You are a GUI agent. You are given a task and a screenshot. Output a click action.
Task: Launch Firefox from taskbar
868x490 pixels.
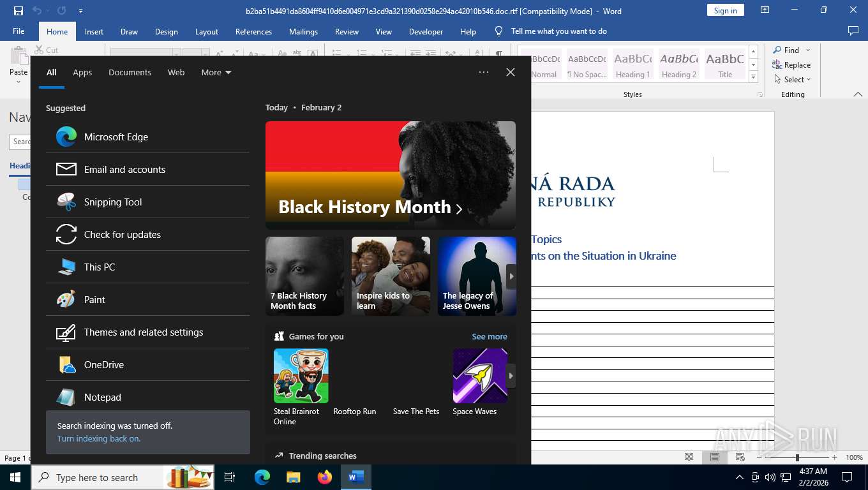tap(325, 477)
